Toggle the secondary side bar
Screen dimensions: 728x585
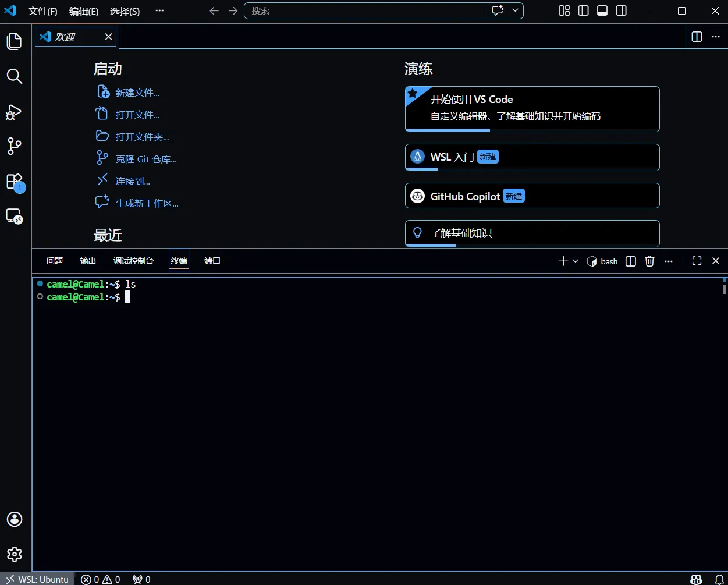(622, 10)
